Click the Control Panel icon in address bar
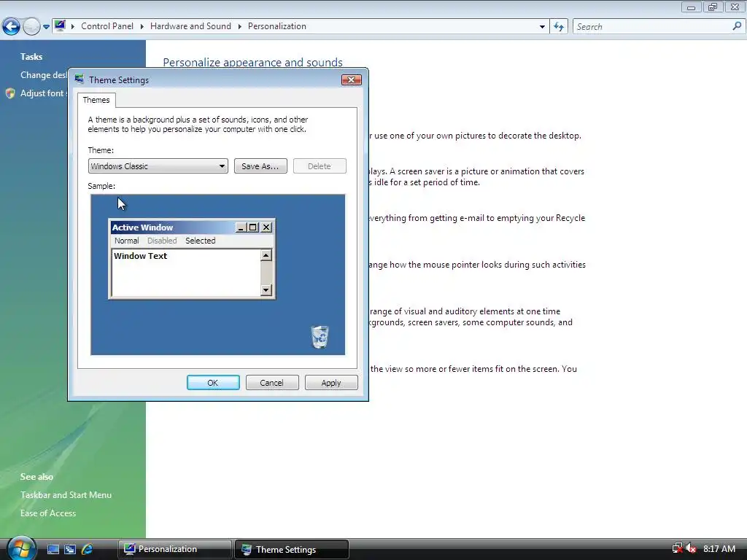Image resolution: width=747 pixels, height=560 pixels. coord(60,26)
